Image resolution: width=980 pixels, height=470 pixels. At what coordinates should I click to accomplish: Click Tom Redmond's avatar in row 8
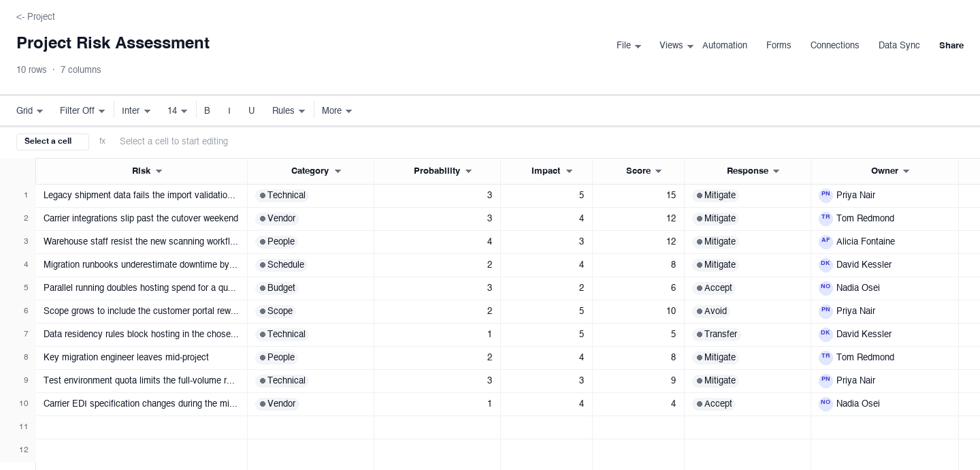826,358
